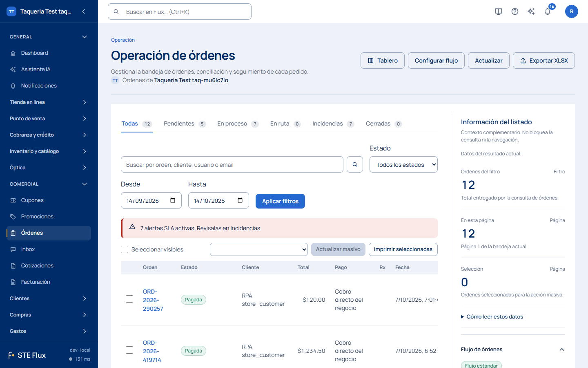Open Asistente IA sidebar item
Screen dimensions: 588x368
click(49, 70)
